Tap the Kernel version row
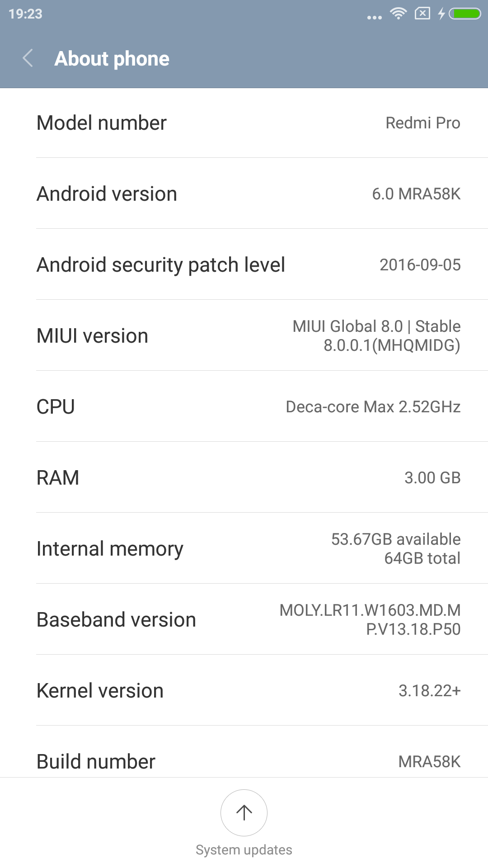 [x=244, y=691]
